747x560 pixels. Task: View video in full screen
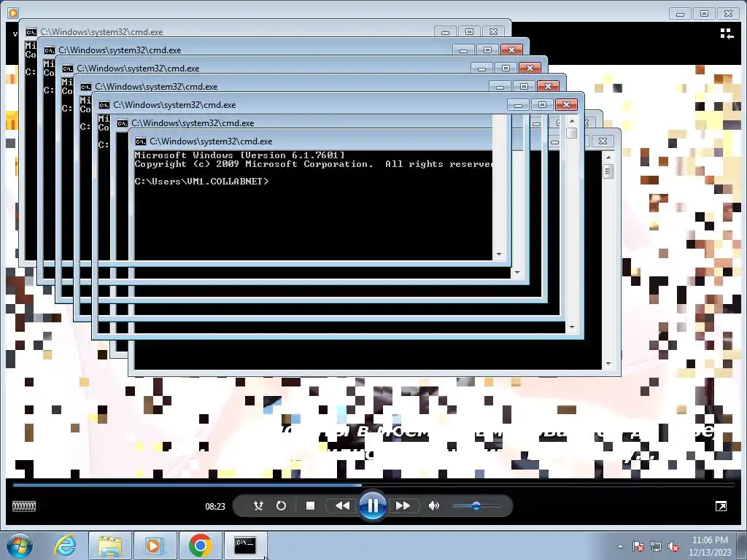[721, 506]
